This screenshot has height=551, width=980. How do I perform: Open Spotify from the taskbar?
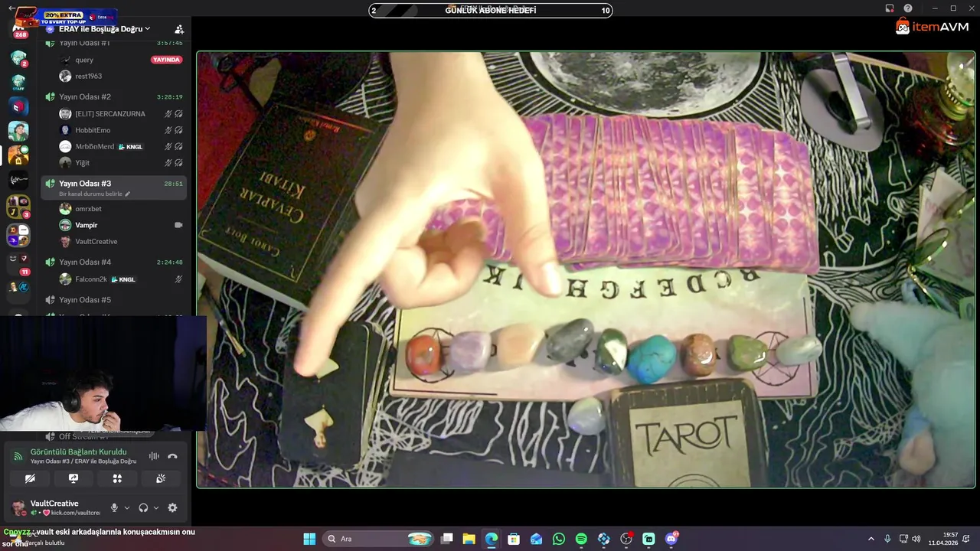tap(581, 539)
